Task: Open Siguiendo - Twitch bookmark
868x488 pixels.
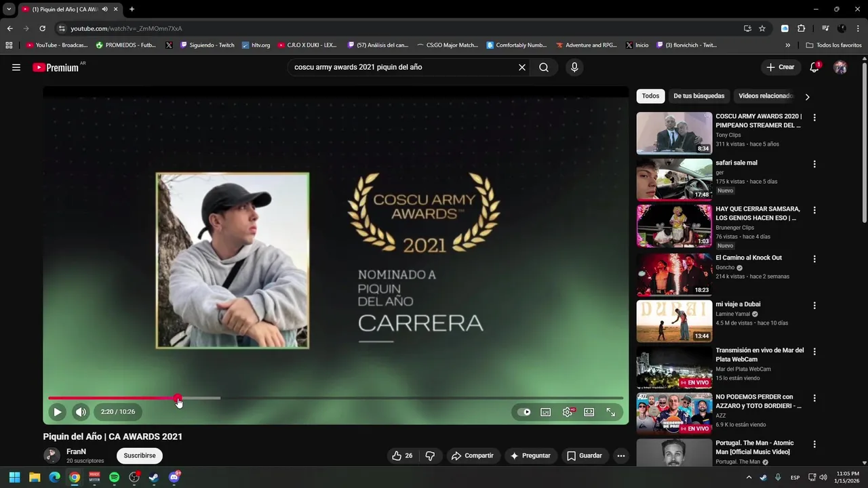Action: (207, 45)
